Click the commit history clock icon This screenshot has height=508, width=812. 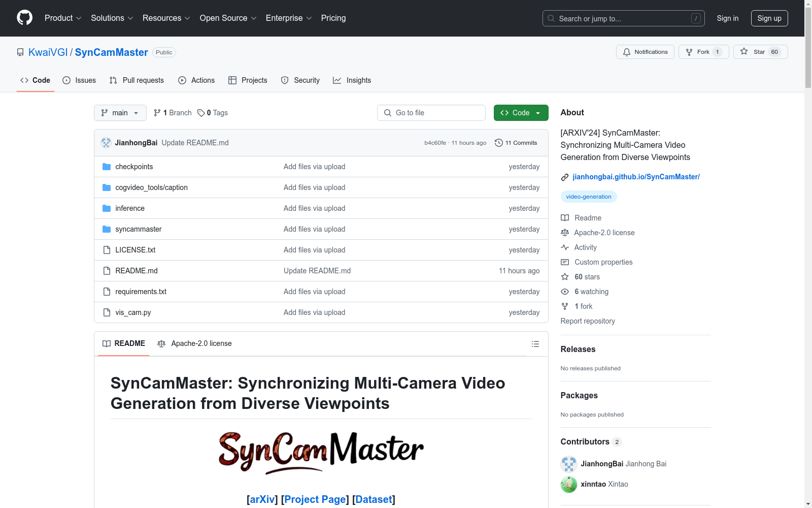pyautogui.click(x=498, y=143)
